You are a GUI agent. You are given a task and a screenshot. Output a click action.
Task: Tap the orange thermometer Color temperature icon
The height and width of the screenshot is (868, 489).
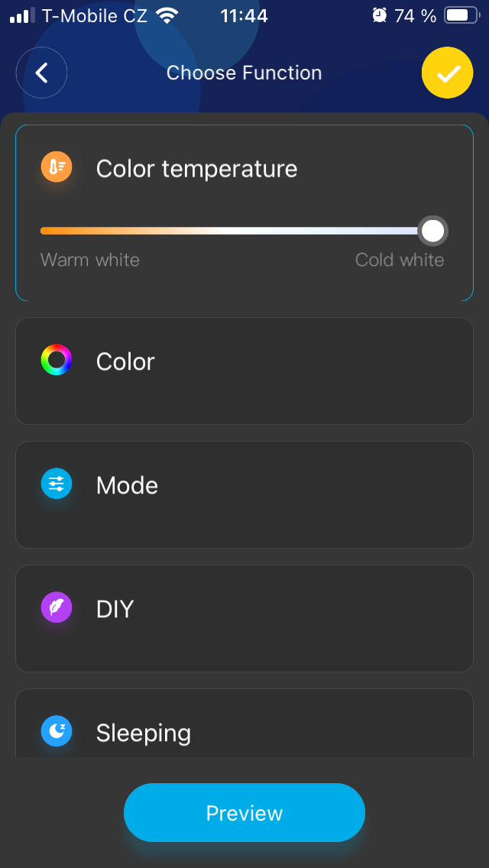point(57,167)
